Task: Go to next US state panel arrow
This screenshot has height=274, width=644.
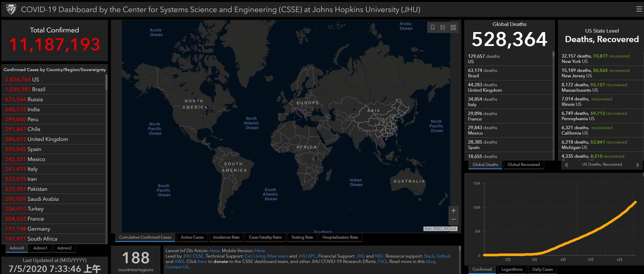Action: [x=638, y=165]
